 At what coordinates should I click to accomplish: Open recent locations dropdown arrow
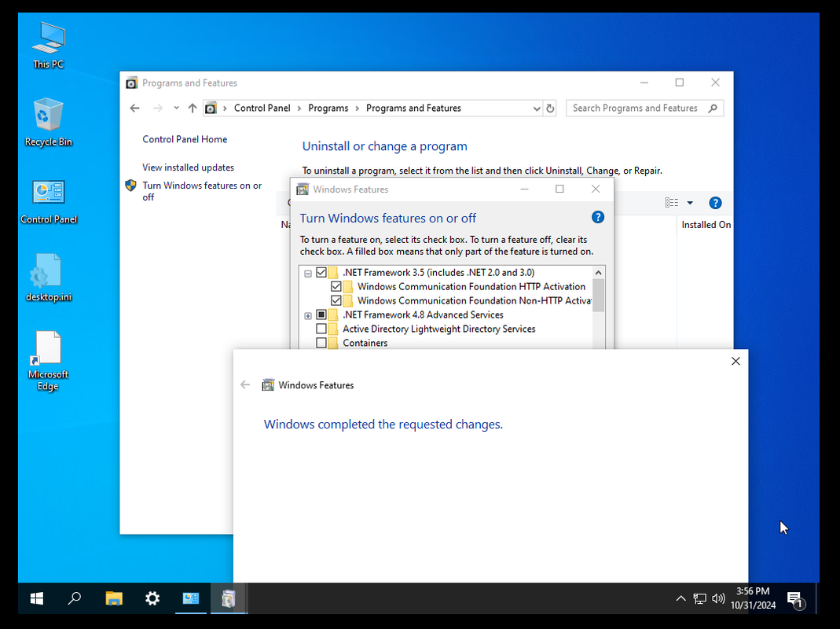[x=176, y=109]
